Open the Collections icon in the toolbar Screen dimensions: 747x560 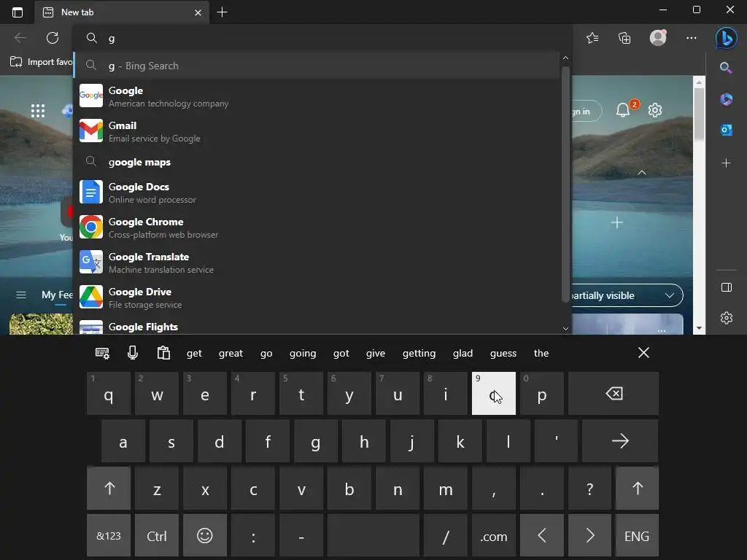pos(624,38)
